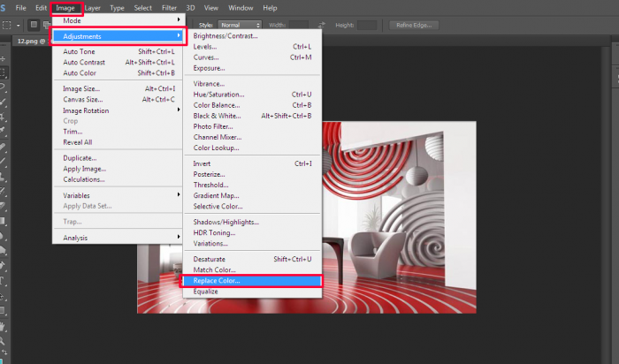Click the Refine Edge button

coord(414,25)
